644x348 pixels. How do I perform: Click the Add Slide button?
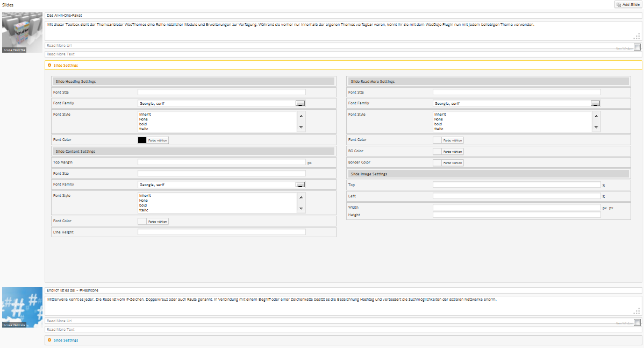click(628, 4)
